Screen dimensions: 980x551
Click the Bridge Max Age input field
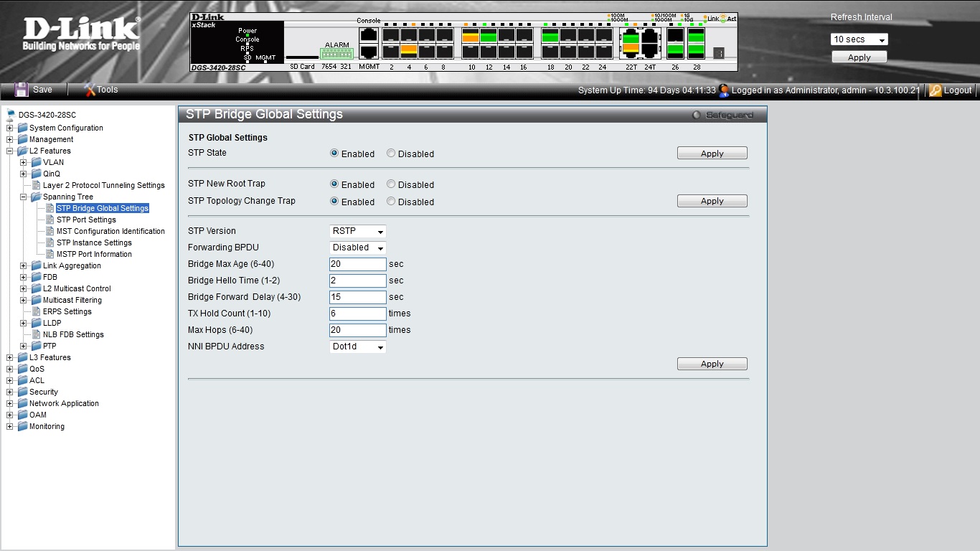click(357, 264)
